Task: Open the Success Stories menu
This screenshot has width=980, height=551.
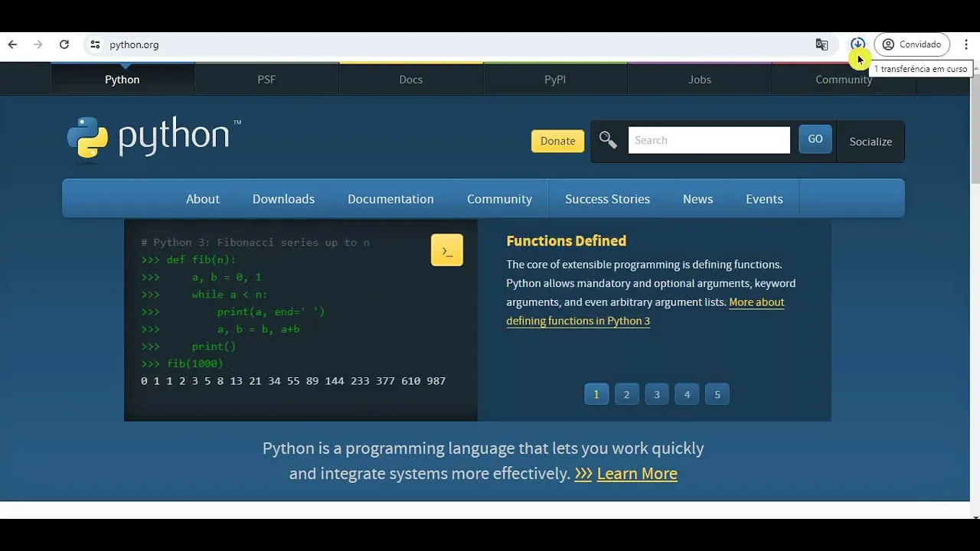Action: tap(607, 199)
